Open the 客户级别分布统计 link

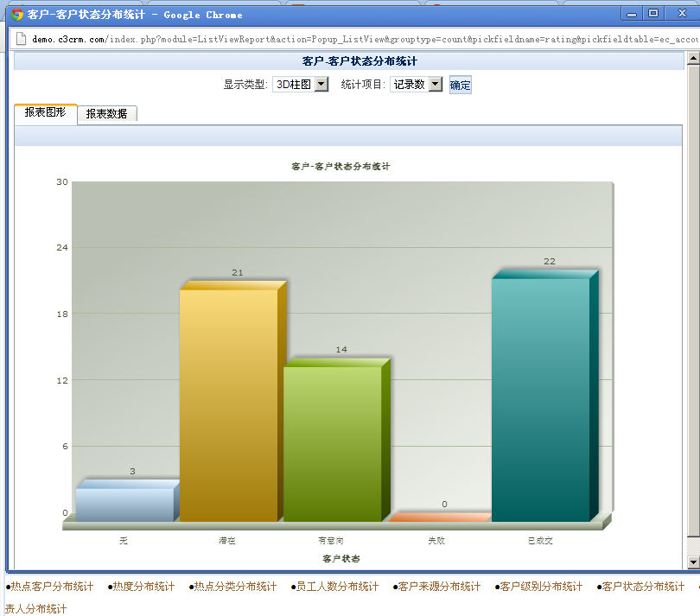click(540, 587)
